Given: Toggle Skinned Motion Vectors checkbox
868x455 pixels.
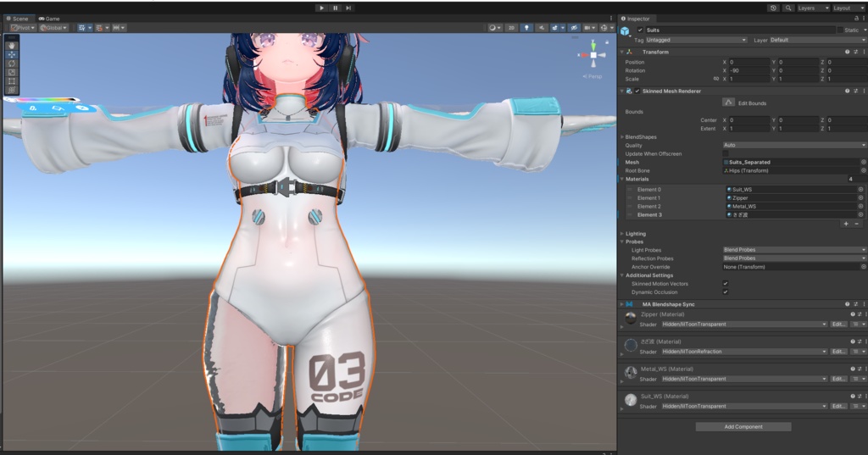Looking at the screenshot, I should tap(726, 283).
